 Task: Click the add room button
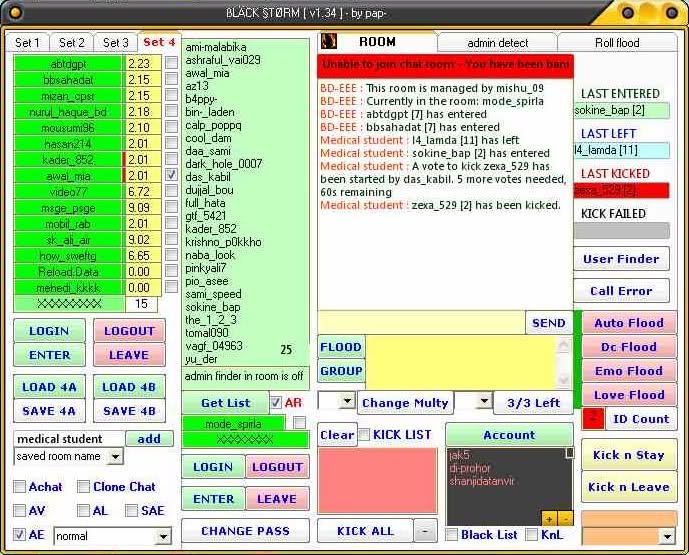coord(149,439)
